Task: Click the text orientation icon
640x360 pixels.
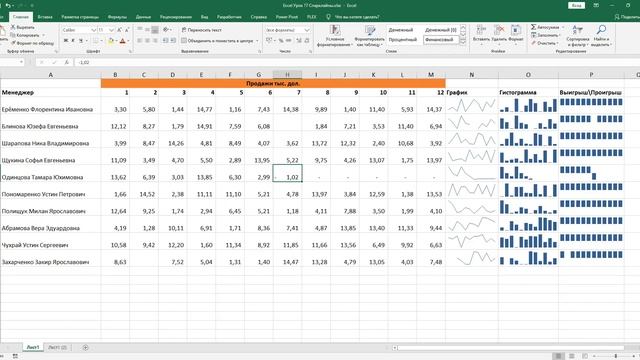Action: (166, 30)
